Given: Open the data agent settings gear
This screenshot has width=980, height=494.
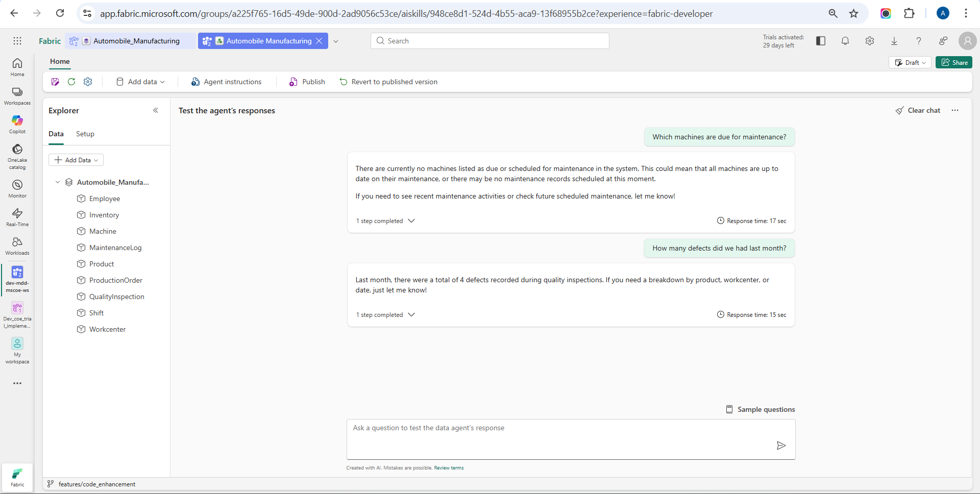Looking at the screenshot, I should [x=88, y=82].
